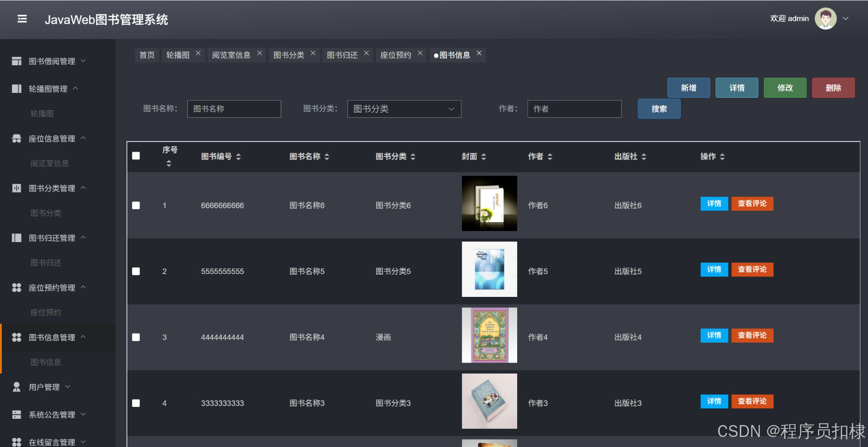The width and height of the screenshot is (868, 447).
Task: Sort by 作者 column arrows
Action: [550, 157]
